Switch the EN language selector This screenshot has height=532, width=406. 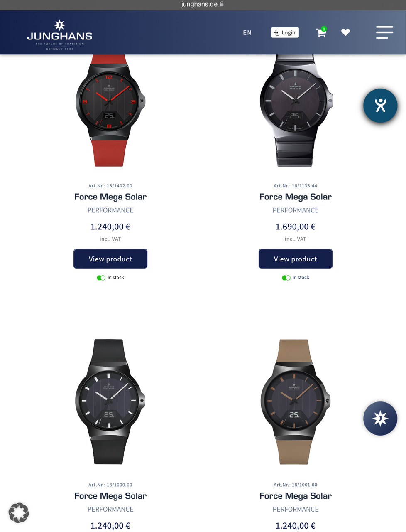pos(247,32)
